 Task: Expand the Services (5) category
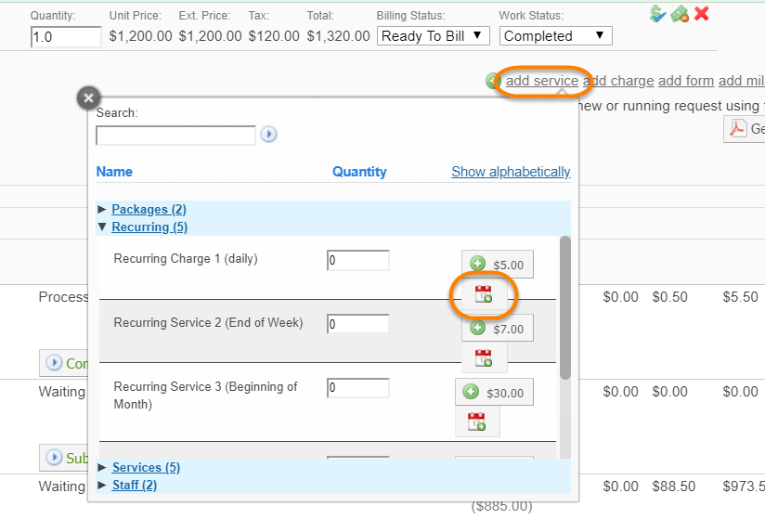pos(146,467)
